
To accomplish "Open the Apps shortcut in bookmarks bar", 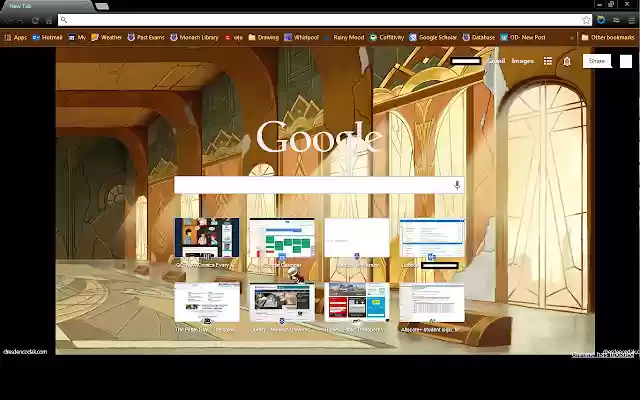I will pos(16,37).
